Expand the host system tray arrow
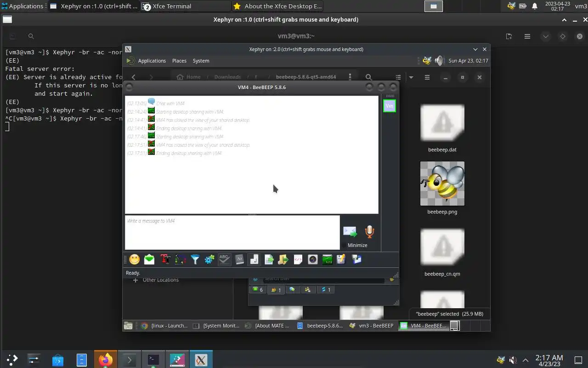 tap(526, 360)
